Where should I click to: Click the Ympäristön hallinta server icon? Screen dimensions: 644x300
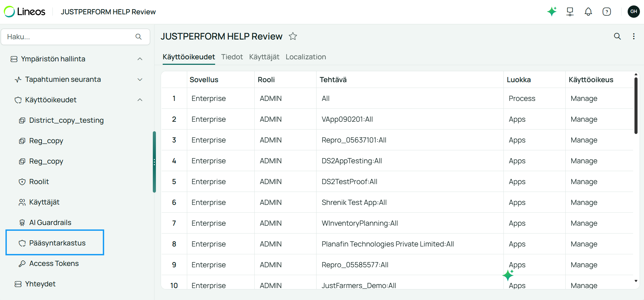14,59
